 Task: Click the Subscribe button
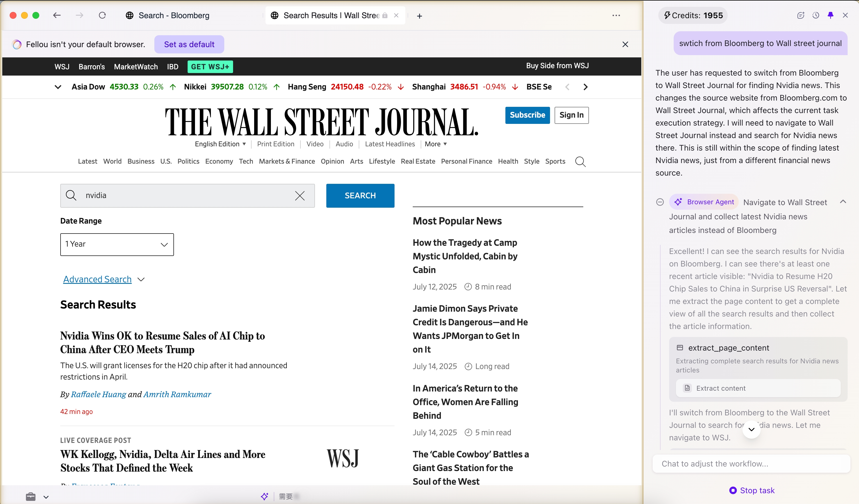pos(527,115)
